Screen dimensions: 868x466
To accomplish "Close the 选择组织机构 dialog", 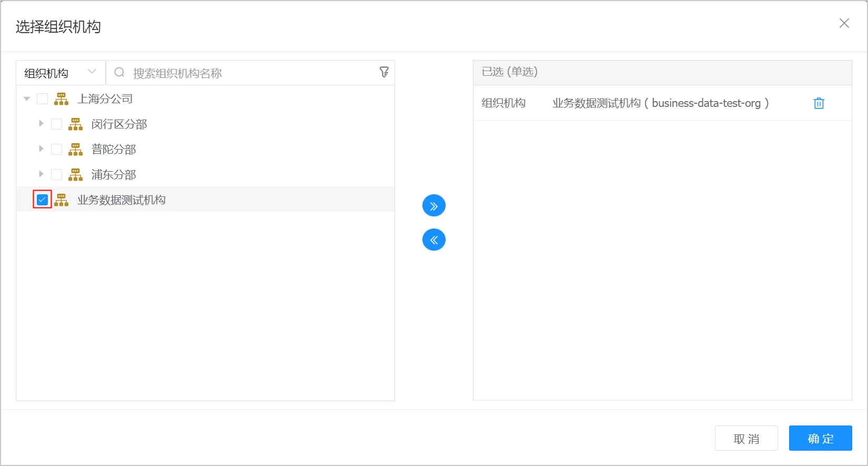I will coord(844,23).
